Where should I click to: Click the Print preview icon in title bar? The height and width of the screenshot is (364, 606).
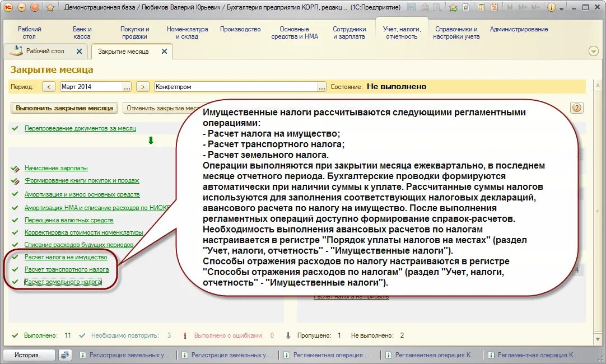(x=437, y=7)
